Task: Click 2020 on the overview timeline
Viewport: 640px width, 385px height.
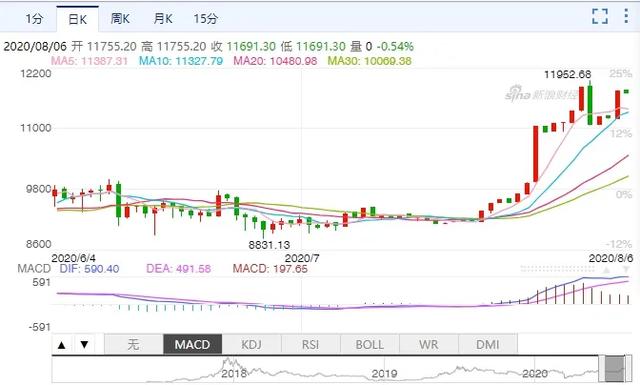Action: 535,373
